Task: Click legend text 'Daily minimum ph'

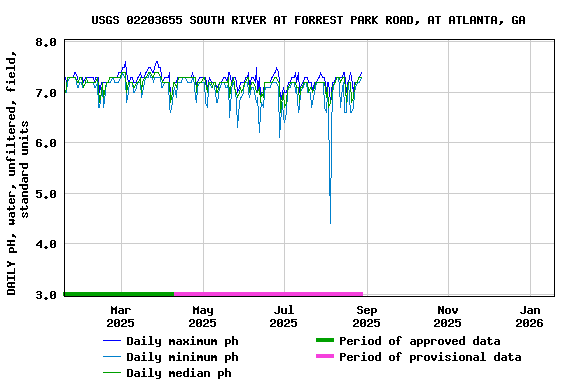Action: point(182,357)
